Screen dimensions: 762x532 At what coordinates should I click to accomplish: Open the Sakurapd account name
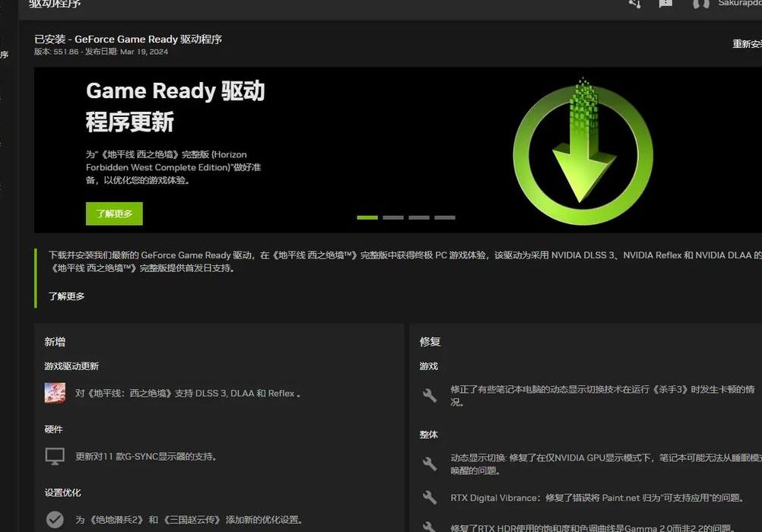click(740, 3)
